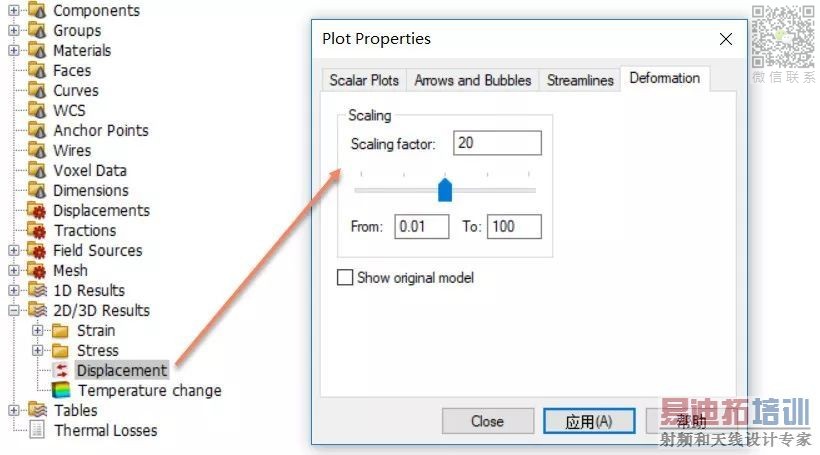This screenshot has height=455, width=820.
Task: Enable Show original model checkbox
Action: point(346,278)
